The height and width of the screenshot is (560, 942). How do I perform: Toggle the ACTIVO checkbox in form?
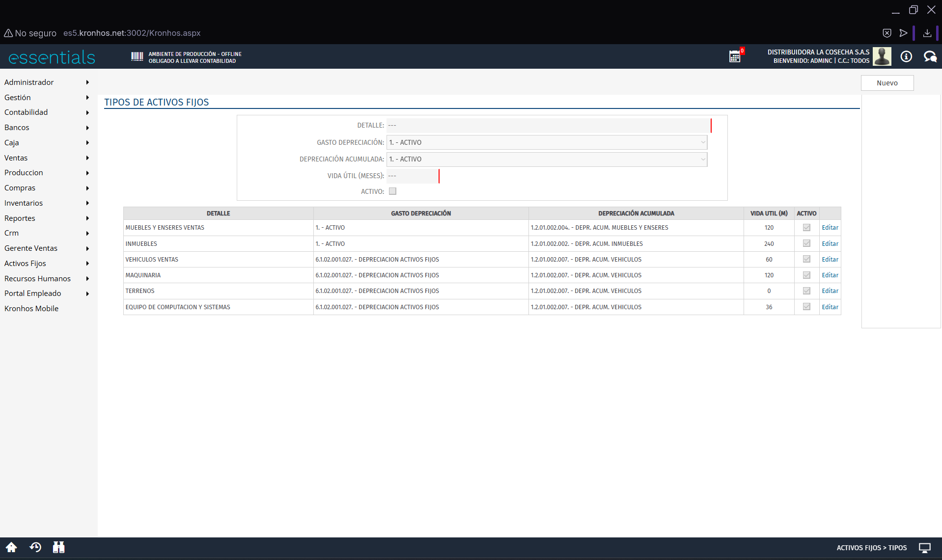392,191
